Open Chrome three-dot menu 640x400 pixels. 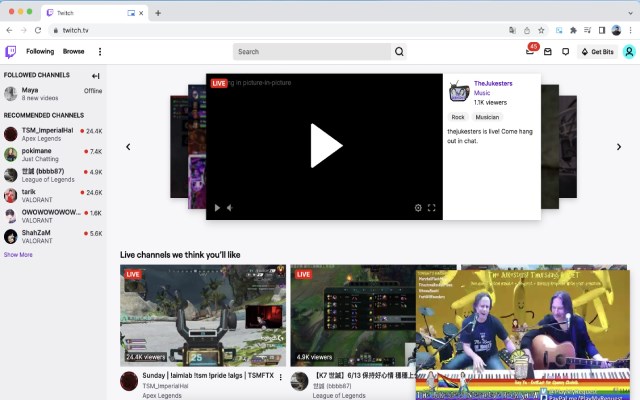631,30
